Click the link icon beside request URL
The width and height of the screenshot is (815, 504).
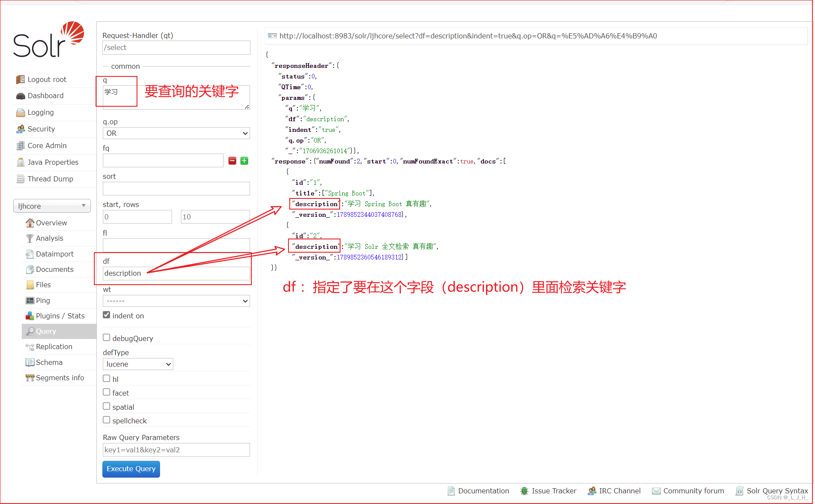pyautogui.click(x=272, y=36)
